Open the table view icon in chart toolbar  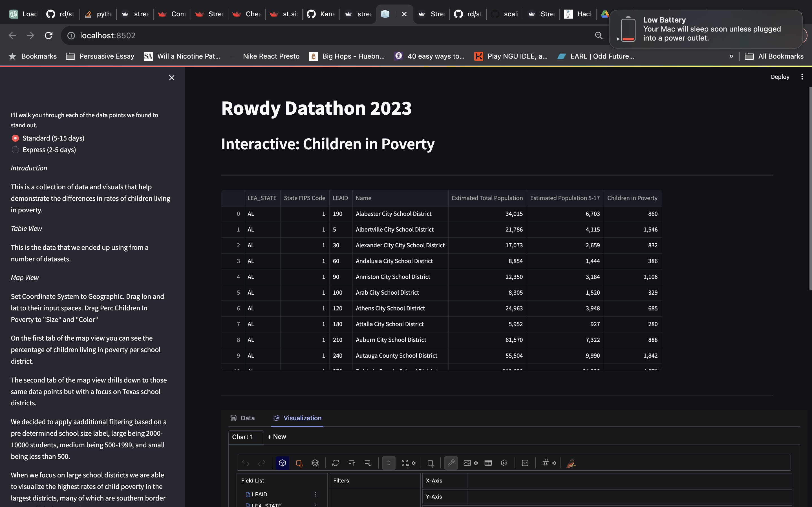488,463
